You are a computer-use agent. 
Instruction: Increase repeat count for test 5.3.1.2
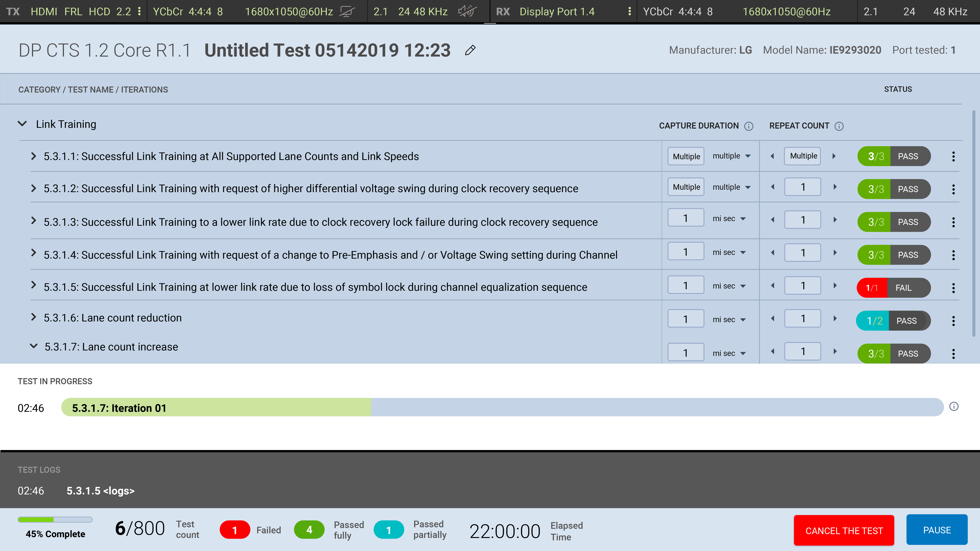[x=835, y=187]
